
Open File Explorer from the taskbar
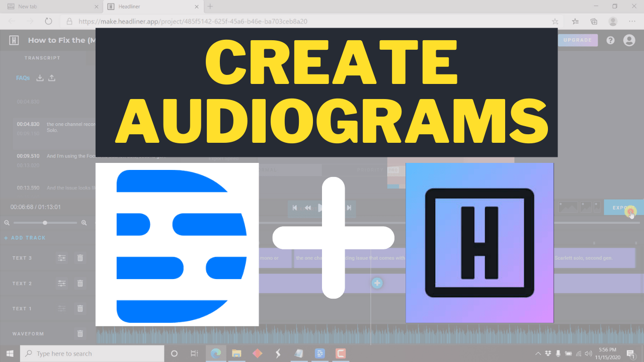[x=236, y=353]
